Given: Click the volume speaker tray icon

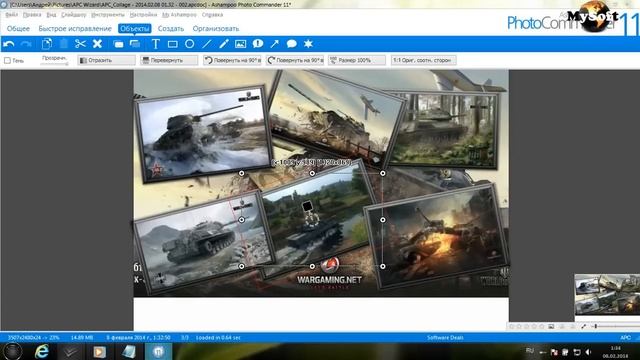Looking at the screenshot, I should click(588, 352).
